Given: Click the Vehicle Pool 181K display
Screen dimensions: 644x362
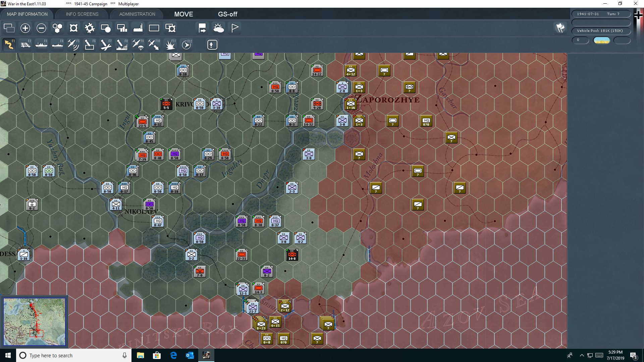Looking at the screenshot, I should tap(600, 31).
